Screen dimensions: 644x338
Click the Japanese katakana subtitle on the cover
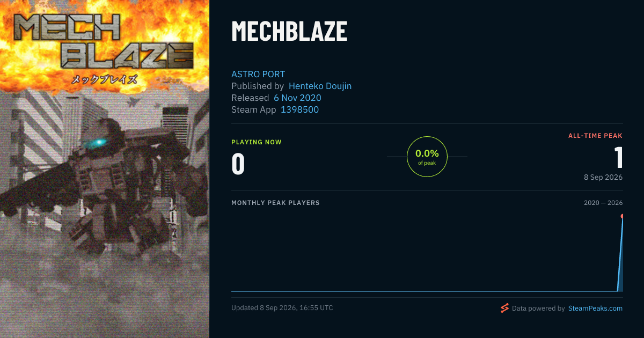(105, 79)
